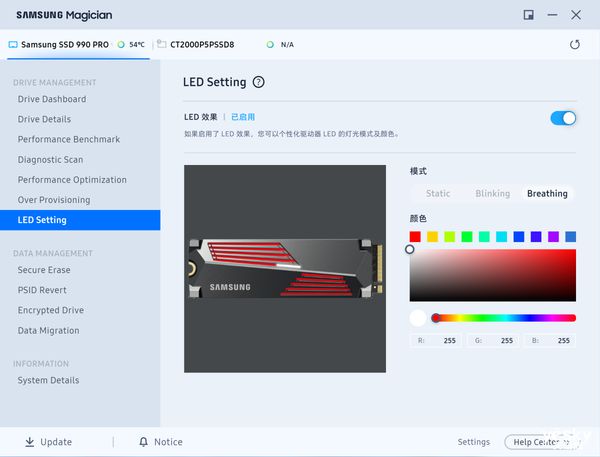Click the 54°C temperature reading
600x457 pixels.
click(x=137, y=44)
